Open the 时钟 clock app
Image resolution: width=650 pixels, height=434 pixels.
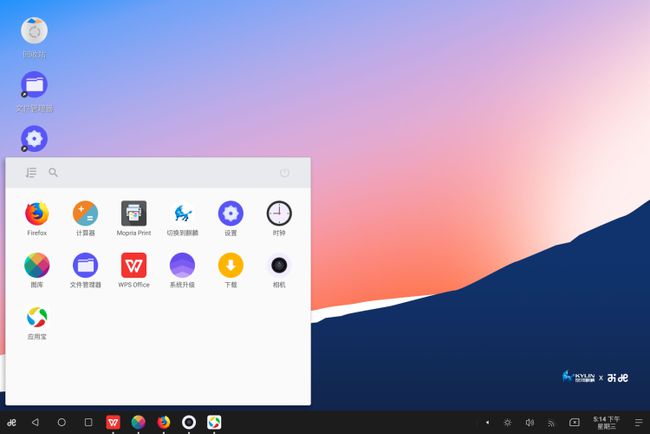279,214
